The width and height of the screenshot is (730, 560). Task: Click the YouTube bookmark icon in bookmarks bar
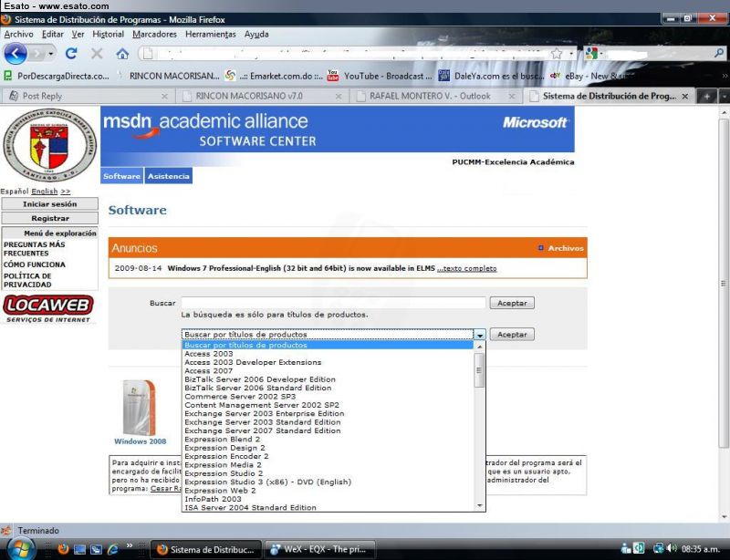pyautogui.click(x=333, y=76)
